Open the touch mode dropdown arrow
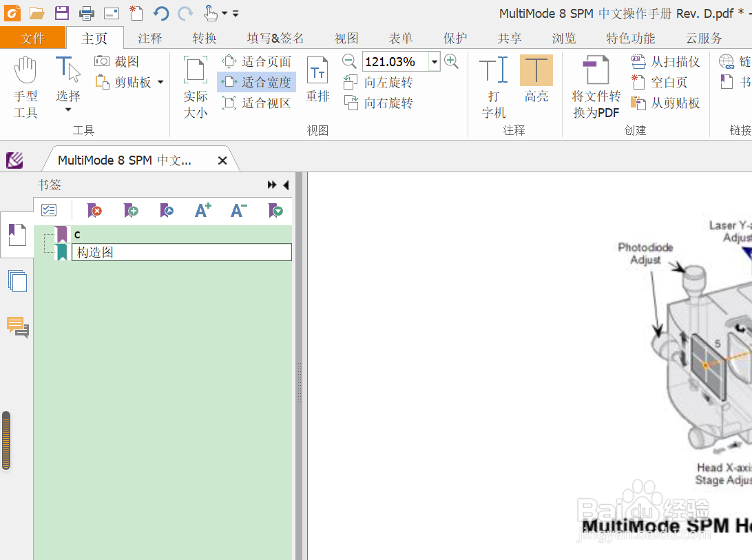 pos(224,14)
